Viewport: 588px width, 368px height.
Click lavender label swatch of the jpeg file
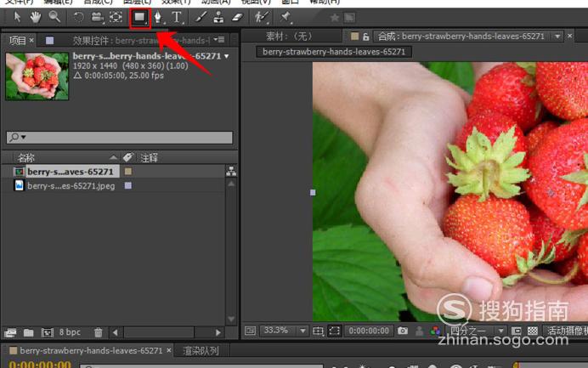127,185
